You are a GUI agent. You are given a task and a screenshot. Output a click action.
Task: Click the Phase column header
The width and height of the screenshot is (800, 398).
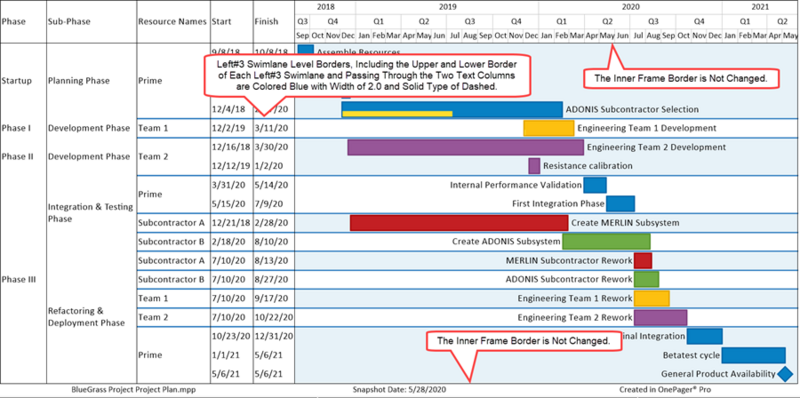click(14, 22)
